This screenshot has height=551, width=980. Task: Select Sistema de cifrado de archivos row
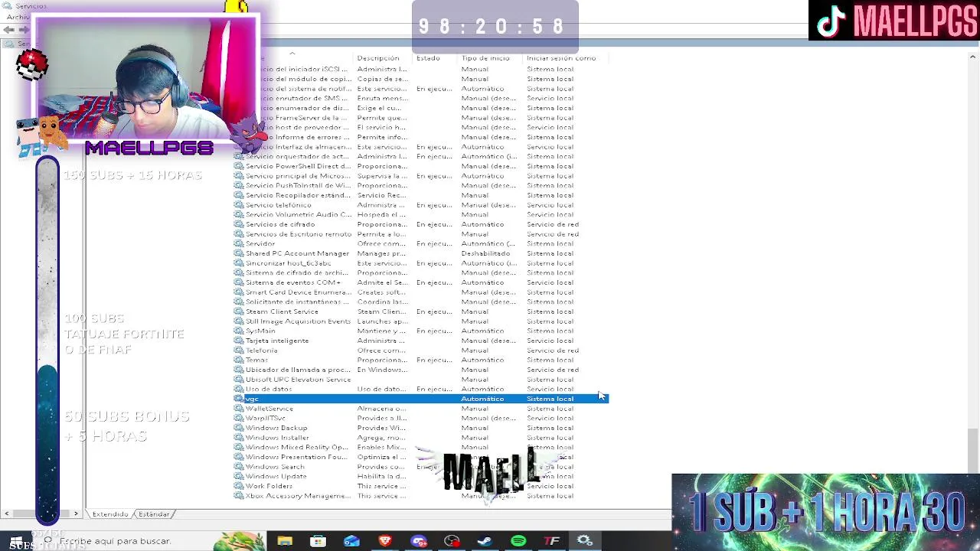click(421, 272)
